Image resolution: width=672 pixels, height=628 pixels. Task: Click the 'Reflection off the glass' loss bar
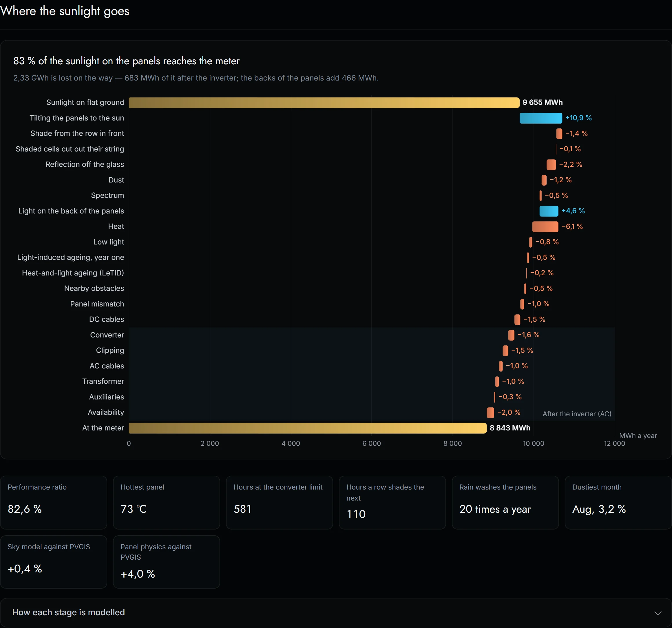(x=551, y=165)
